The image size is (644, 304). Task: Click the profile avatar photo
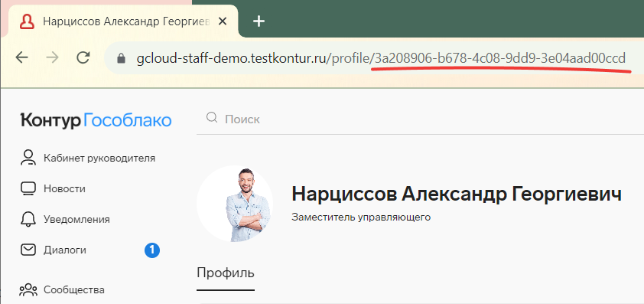click(x=235, y=204)
